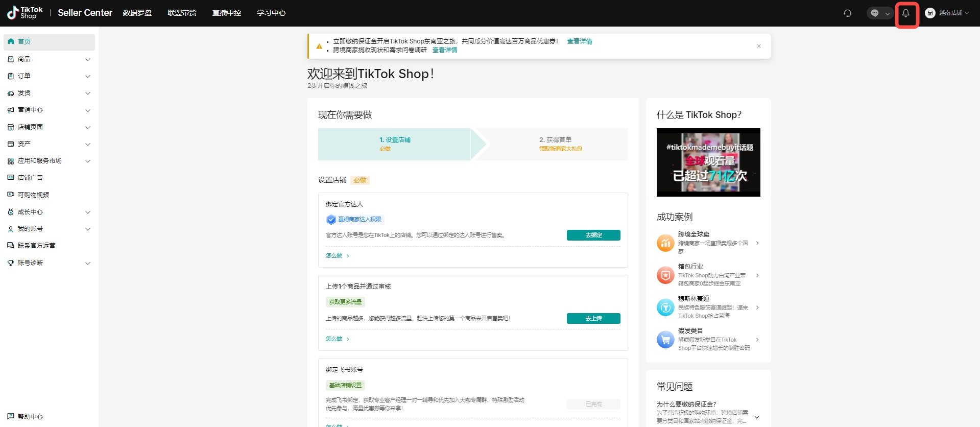This screenshot has width=980, height=427.
Task: Go to 直播中控 in top navigation
Action: tap(226, 13)
